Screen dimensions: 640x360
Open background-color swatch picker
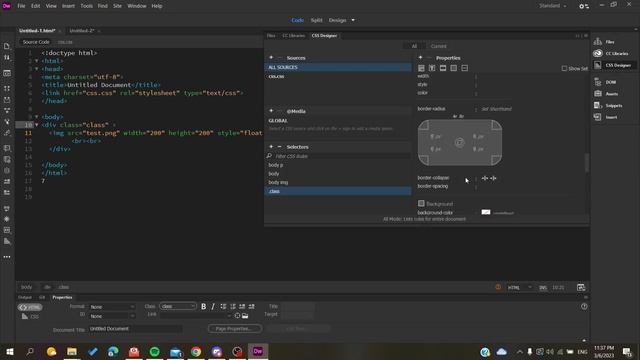tap(486, 212)
